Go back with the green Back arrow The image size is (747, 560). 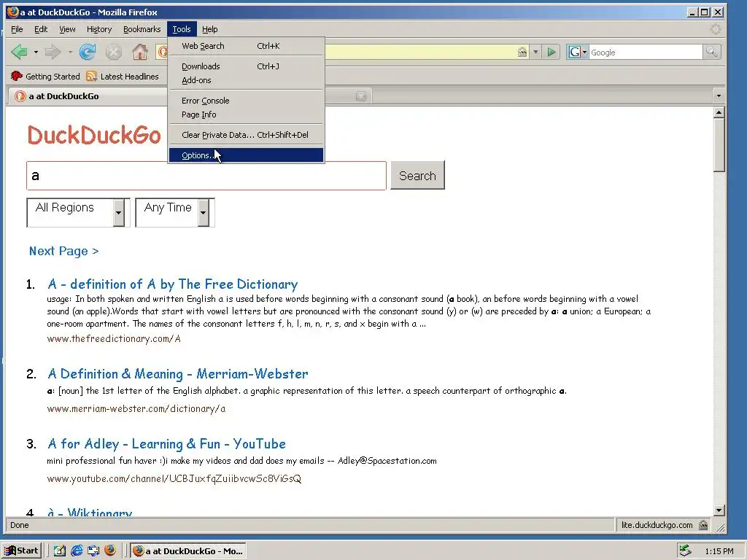[20, 52]
